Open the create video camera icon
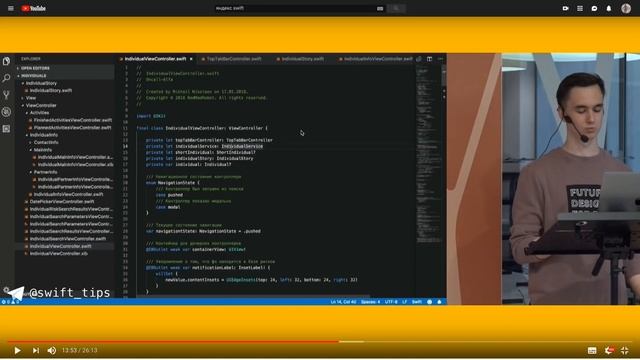The width and height of the screenshot is (640, 360). (565, 8)
